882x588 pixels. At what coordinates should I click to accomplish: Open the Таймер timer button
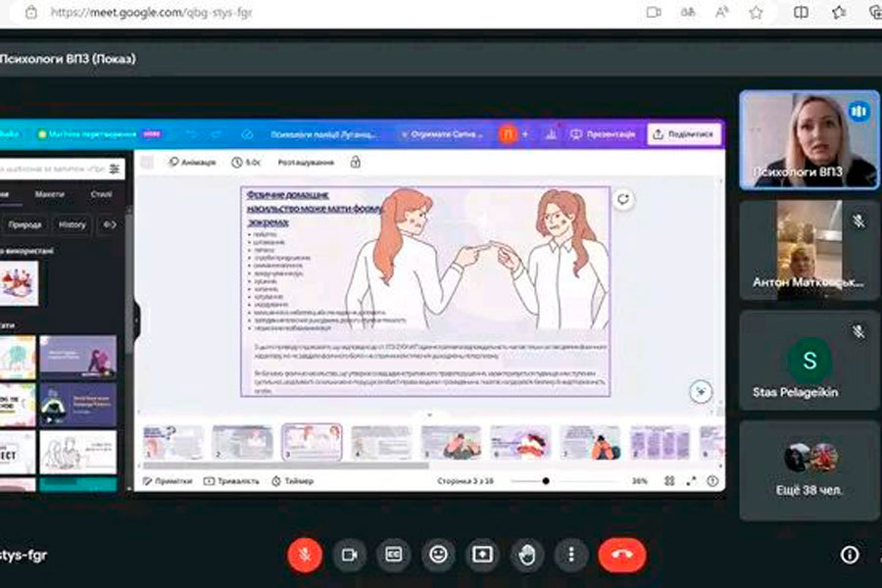tap(292, 481)
